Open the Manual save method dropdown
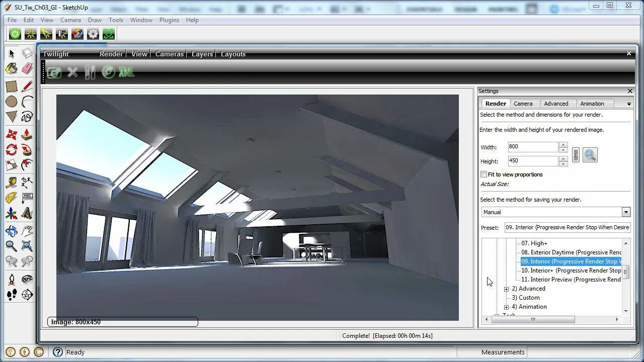The width and height of the screenshot is (644, 362). click(626, 212)
